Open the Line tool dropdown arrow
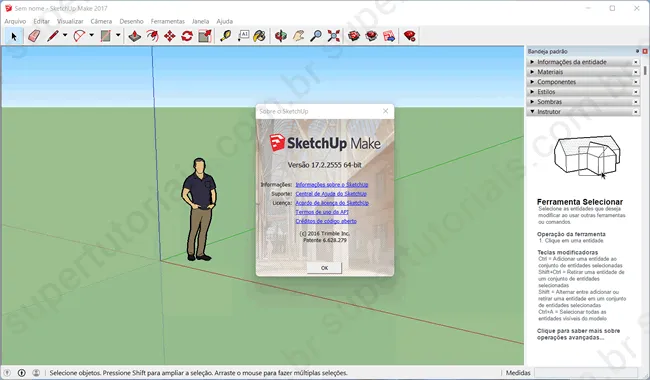This screenshot has width=650, height=380. point(65,36)
